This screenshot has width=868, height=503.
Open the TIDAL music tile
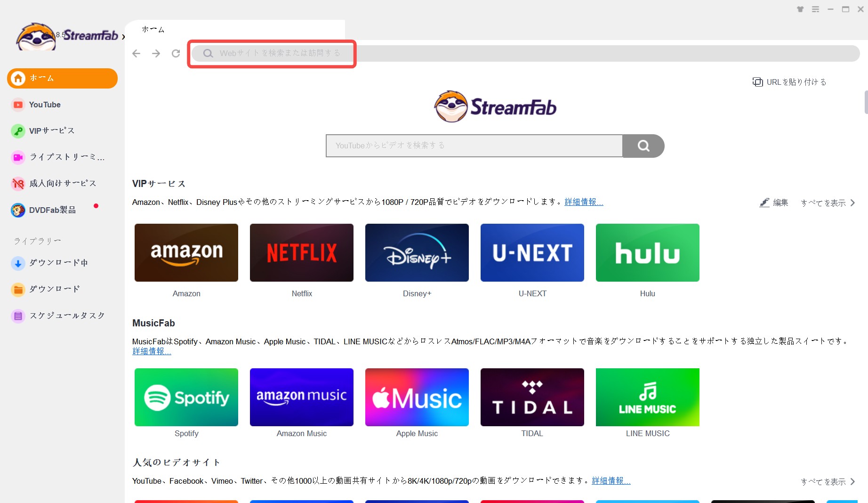tap(532, 397)
